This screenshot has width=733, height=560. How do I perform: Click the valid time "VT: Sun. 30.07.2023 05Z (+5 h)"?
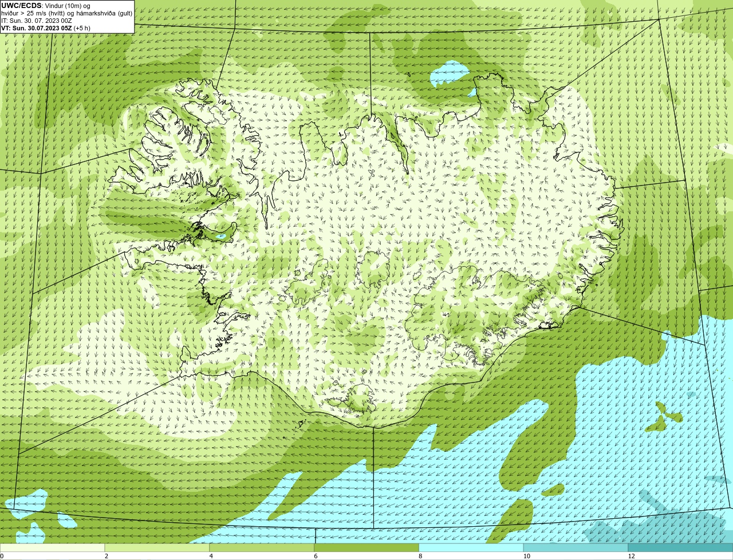coord(46,28)
